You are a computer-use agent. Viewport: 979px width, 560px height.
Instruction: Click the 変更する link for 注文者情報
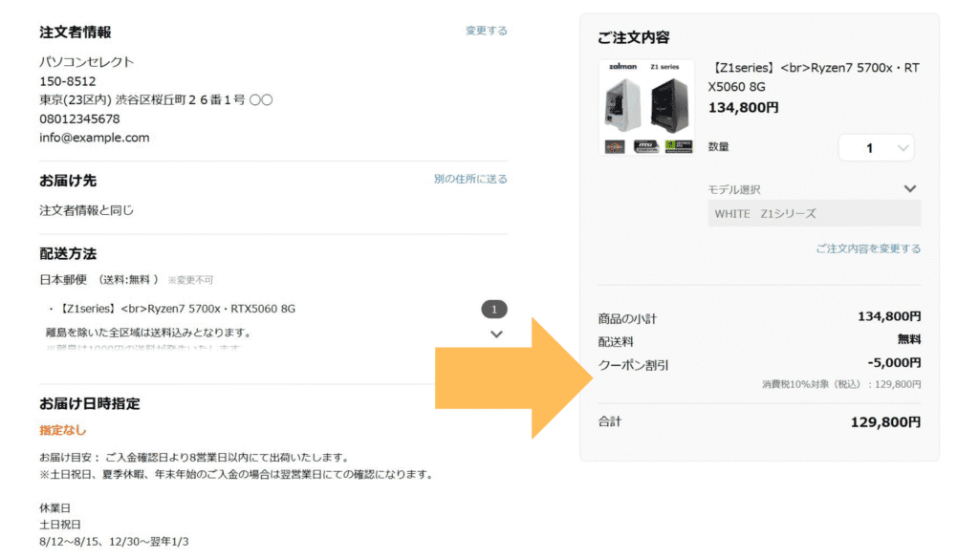486,31
